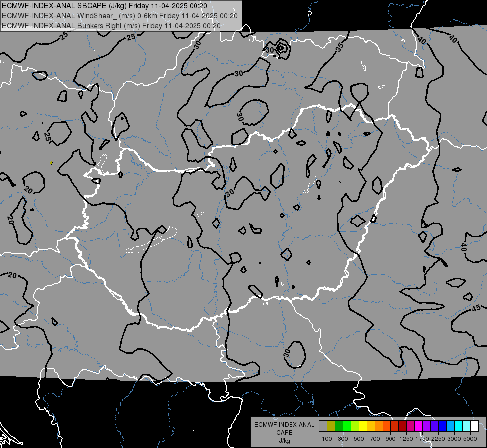
Task: Click the legend value 2250
Action: (x=438, y=439)
